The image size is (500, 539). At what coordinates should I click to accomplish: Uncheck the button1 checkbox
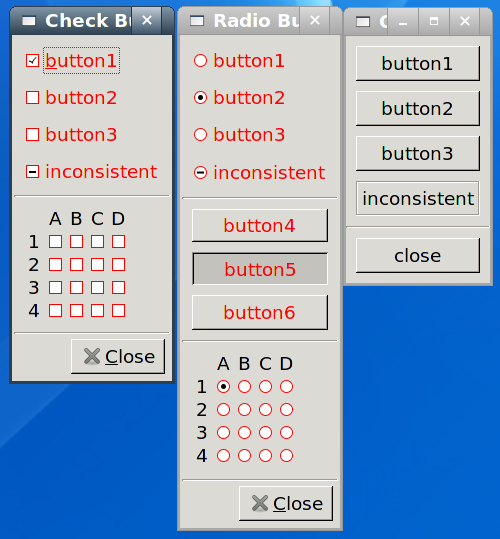pos(32,61)
